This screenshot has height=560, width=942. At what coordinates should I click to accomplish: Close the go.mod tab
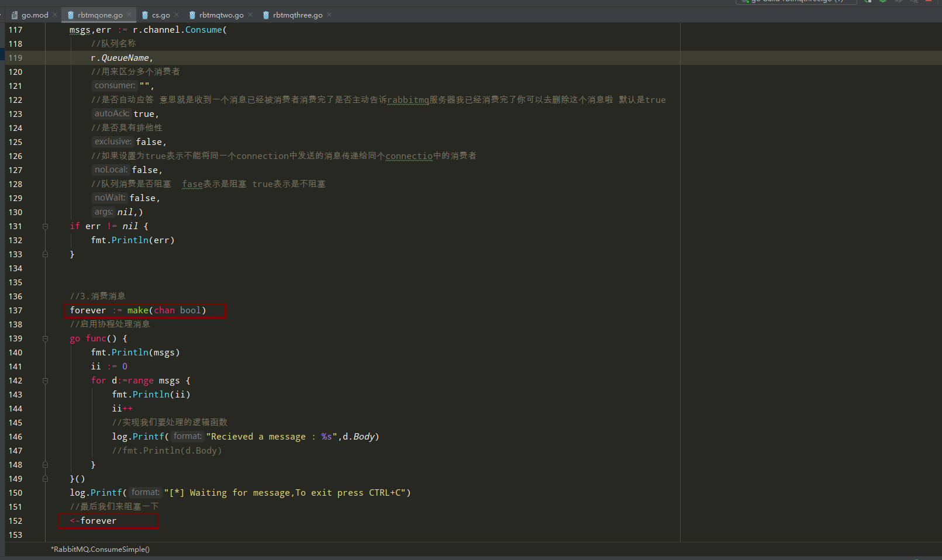[x=55, y=15]
